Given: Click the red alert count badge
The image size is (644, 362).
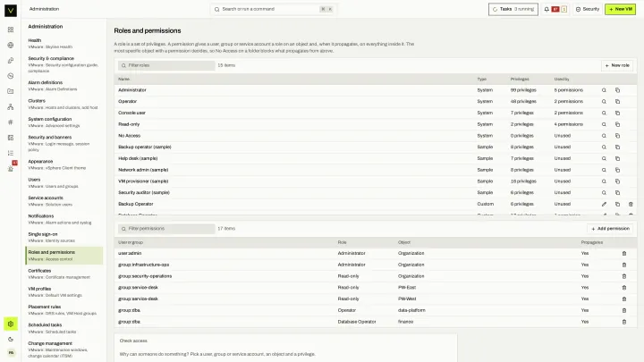Looking at the screenshot, I should [555, 9].
